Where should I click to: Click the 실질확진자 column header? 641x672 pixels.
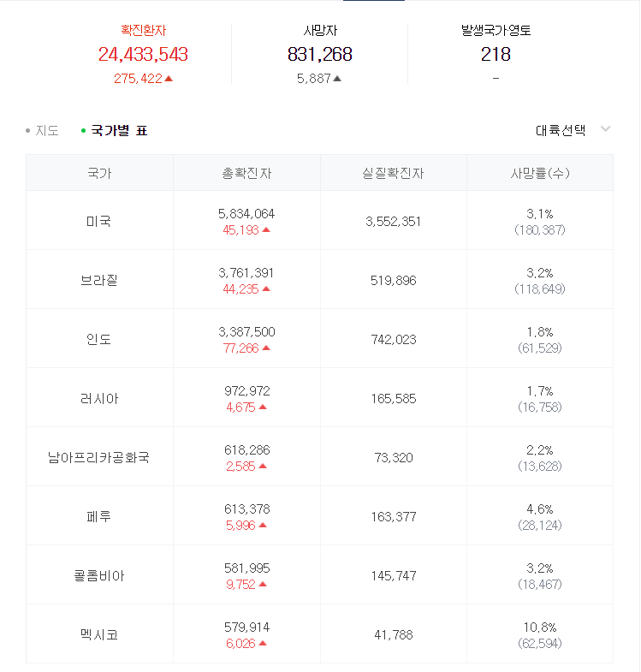point(393,173)
